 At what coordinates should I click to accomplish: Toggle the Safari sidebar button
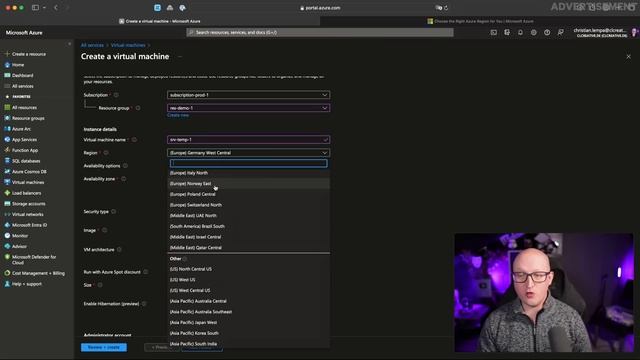(36, 7)
